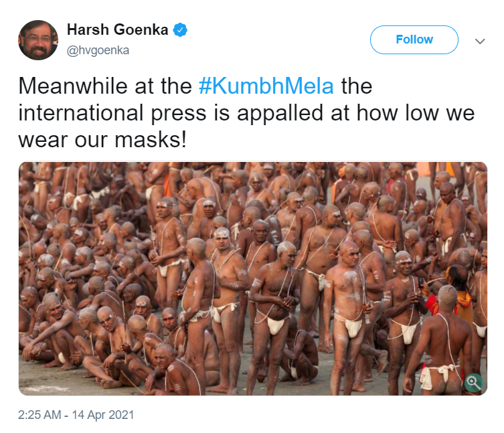Expand the tweet options chevron
Image resolution: width=504 pixels, height=433 pixels.
[x=479, y=41]
